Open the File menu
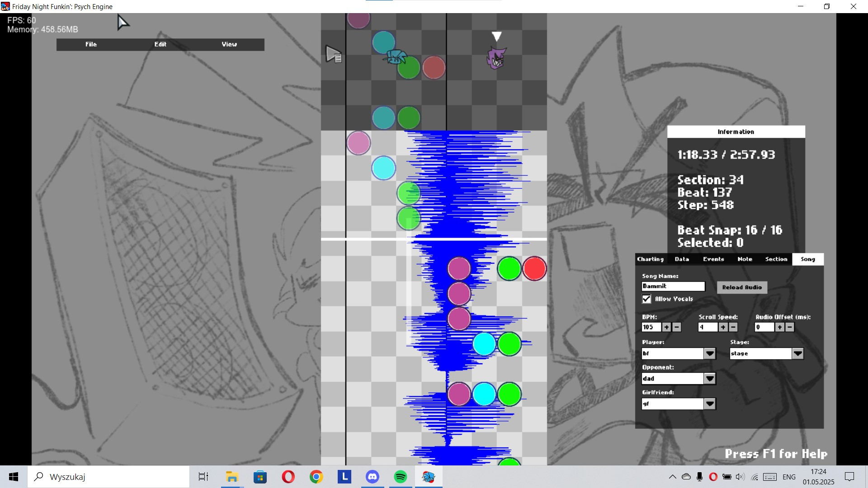 click(91, 44)
